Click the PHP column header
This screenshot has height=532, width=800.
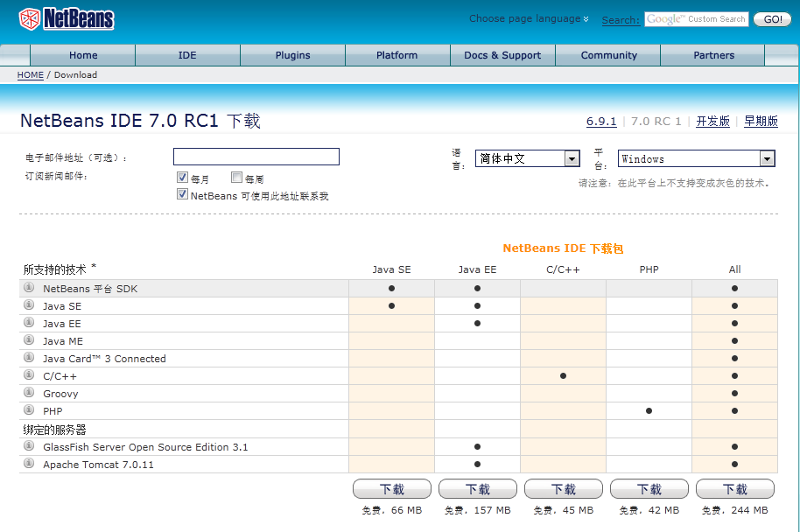click(649, 269)
